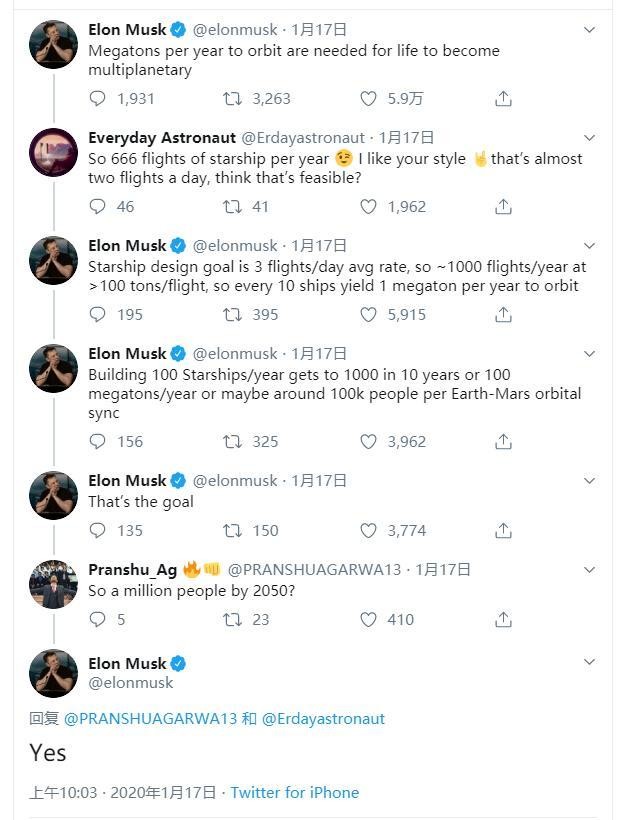Share the Starship design goal tweet
Image resolution: width=620 pixels, height=820 pixels.
click(503, 314)
